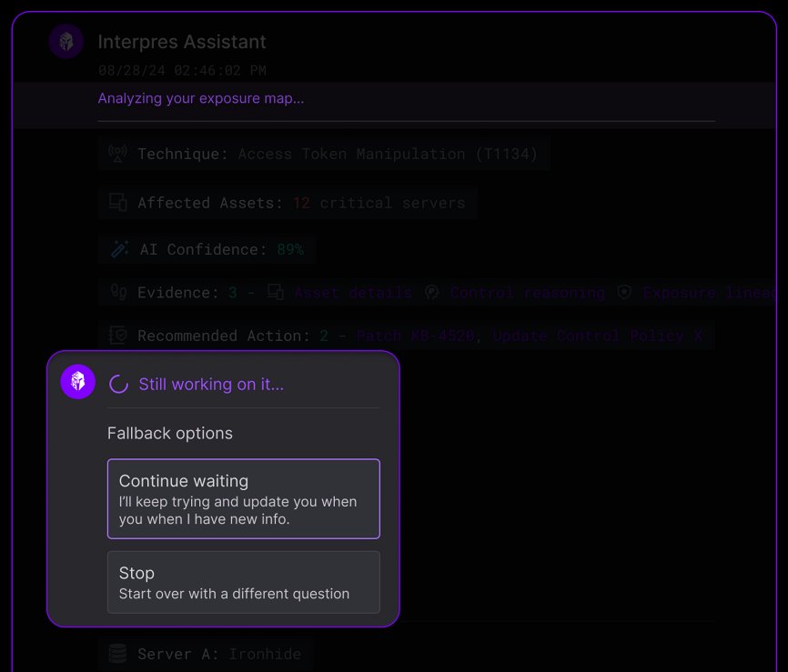Click the Evidence footprints icon
Image resolution: width=788 pixels, height=672 pixels.
pos(118,292)
